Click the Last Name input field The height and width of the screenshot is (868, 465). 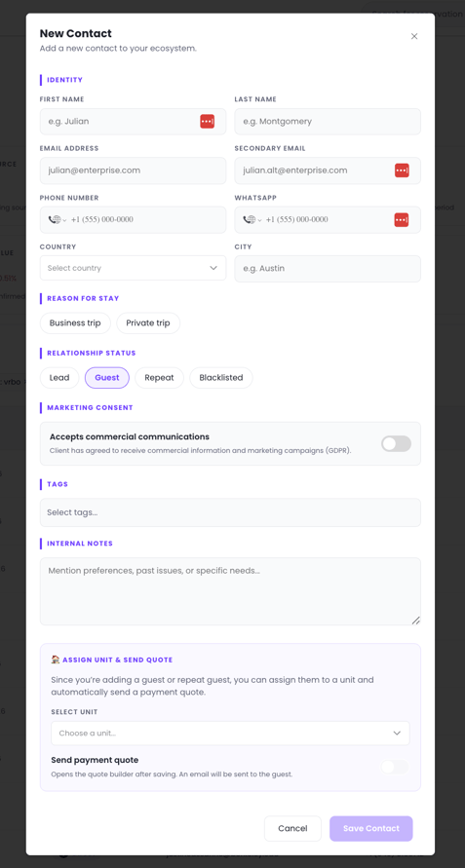(328, 121)
